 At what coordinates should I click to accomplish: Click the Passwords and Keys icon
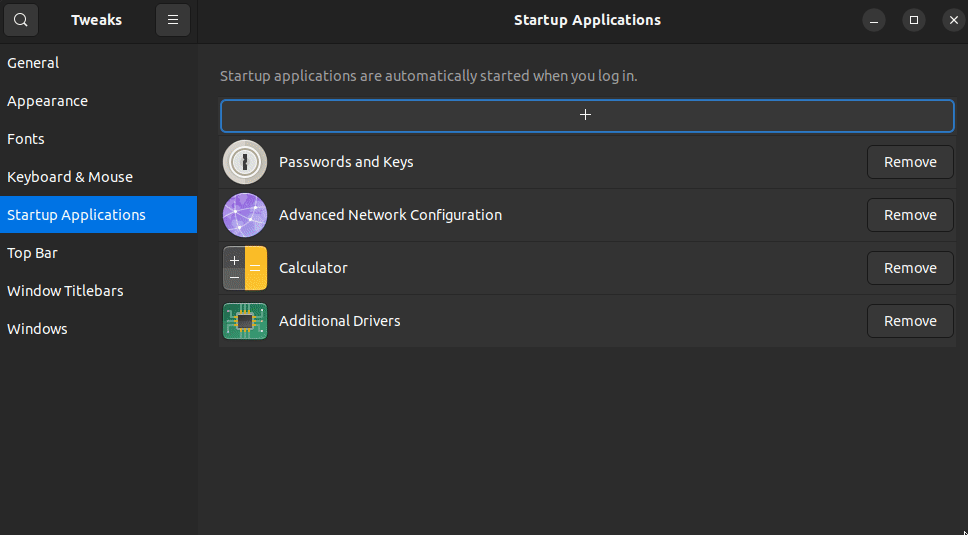coord(245,162)
